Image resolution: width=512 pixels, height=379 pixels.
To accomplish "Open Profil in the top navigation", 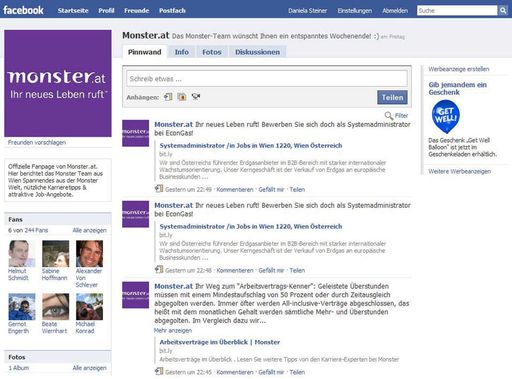I will point(106,11).
